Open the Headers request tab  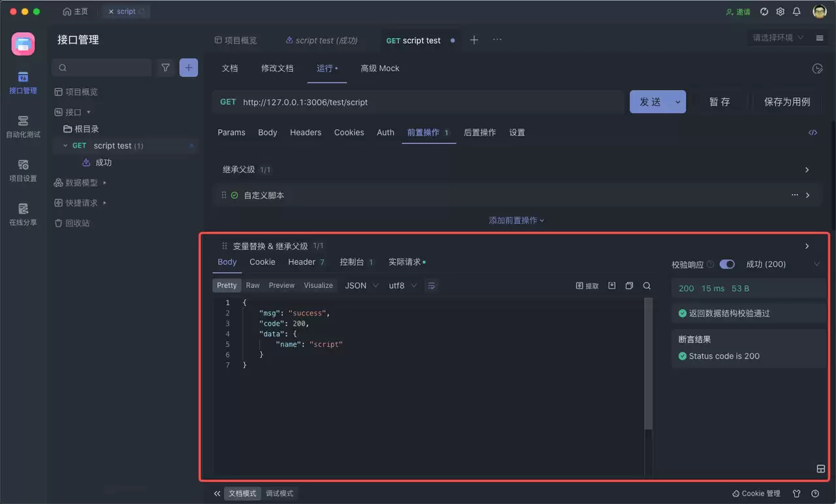(306, 133)
